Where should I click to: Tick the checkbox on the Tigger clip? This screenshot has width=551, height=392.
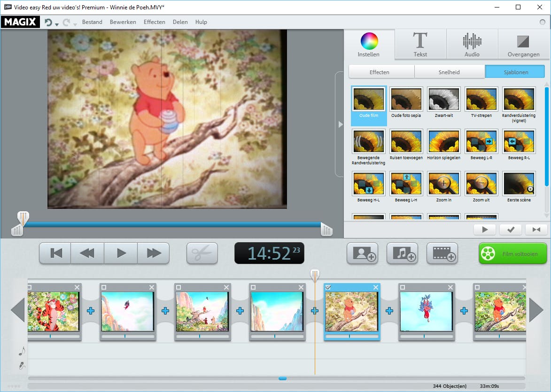30,287
